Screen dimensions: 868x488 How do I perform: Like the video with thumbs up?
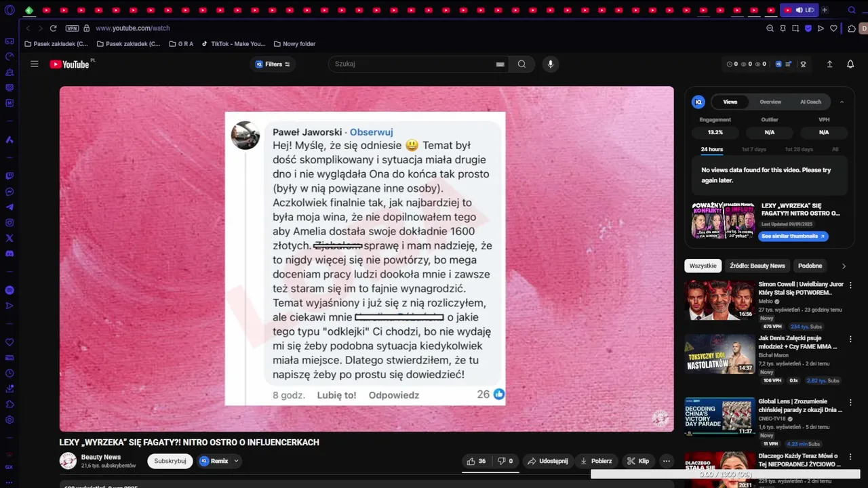pos(476,461)
